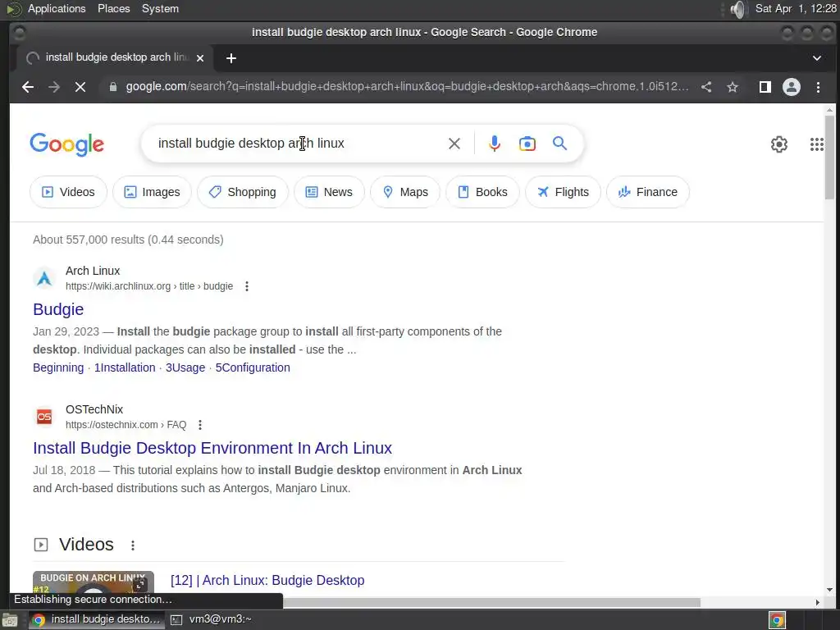The image size is (840, 630).
Task: Click the wiki.archlinux.org URL text
Action: (149, 286)
